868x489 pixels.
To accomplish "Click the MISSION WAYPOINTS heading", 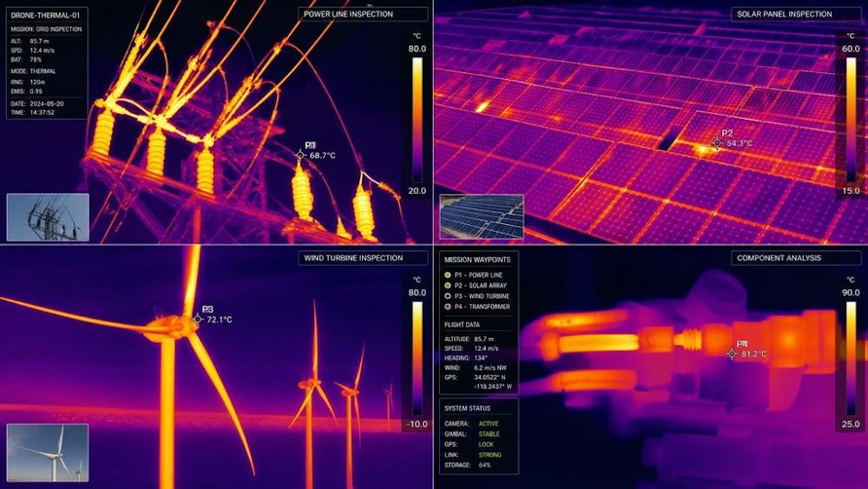I will (477, 259).
